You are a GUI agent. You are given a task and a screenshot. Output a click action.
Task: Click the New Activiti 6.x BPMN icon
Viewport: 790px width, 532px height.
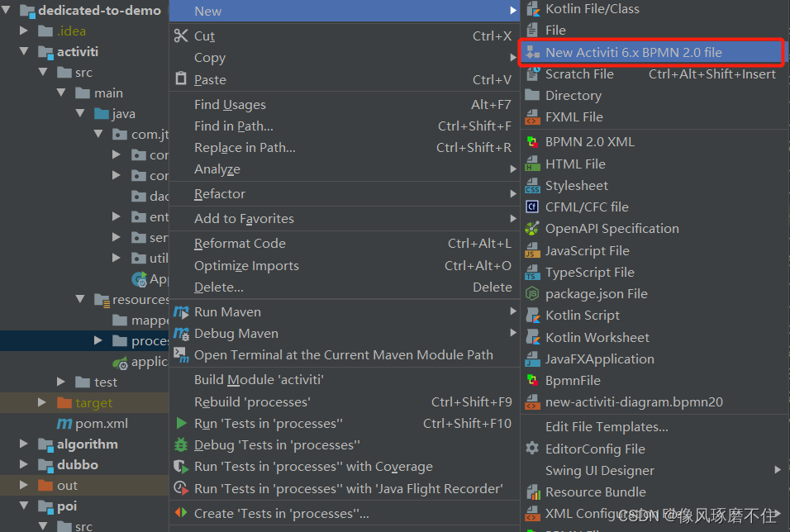click(532, 52)
